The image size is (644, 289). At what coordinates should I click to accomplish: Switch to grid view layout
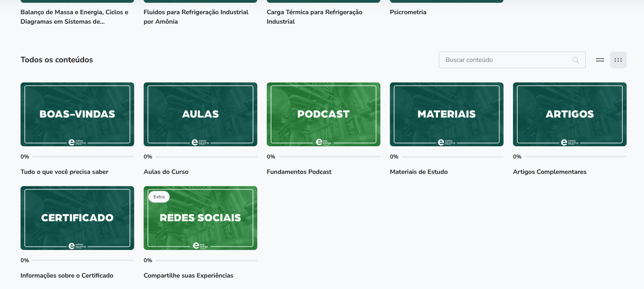coord(618,60)
